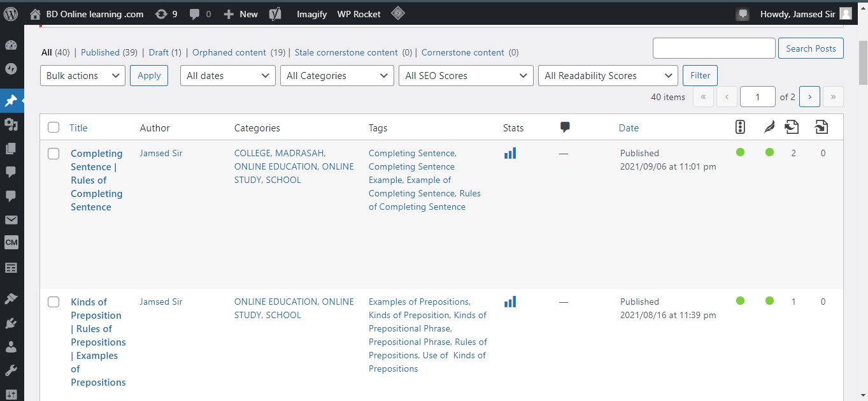Click the incoming links document icon header
Image resolution: width=868 pixels, height=401 pixels.
(x=792, y=127)
